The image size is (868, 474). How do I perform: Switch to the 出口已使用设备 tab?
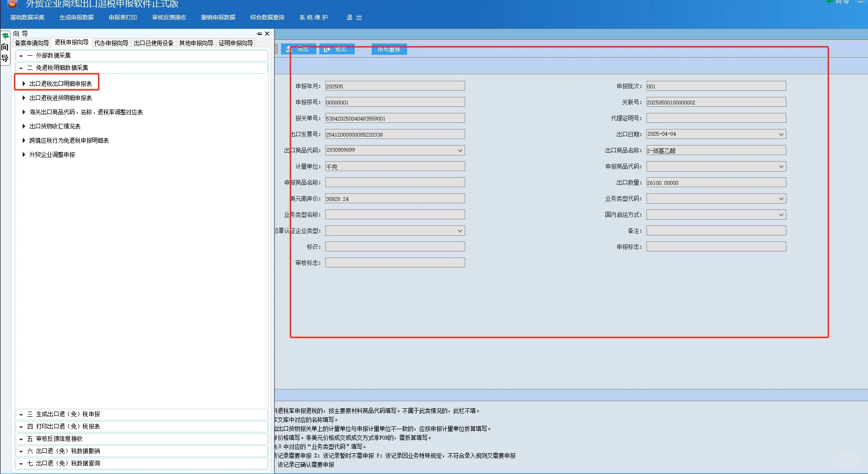[153, 43]
